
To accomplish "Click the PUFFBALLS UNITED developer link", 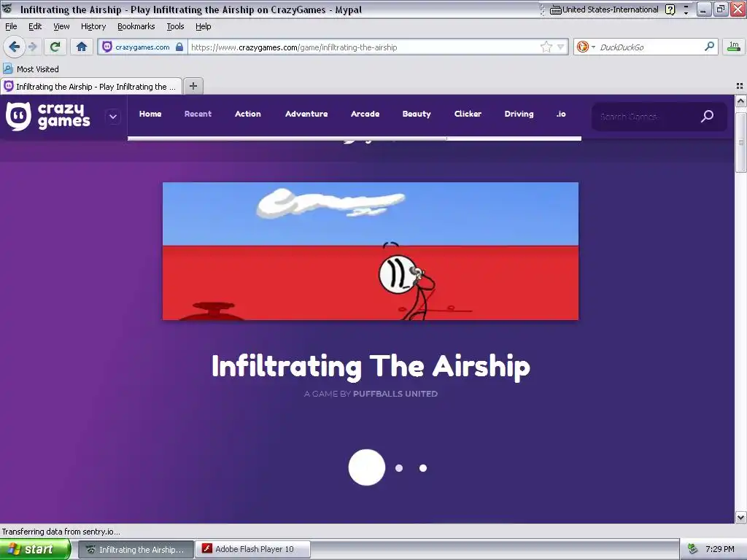I will [x=395, y=394].
